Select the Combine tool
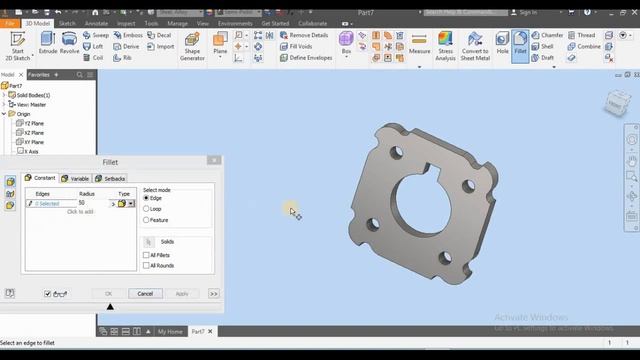Viewport: 640px width, 360px height. coord(584,47)
